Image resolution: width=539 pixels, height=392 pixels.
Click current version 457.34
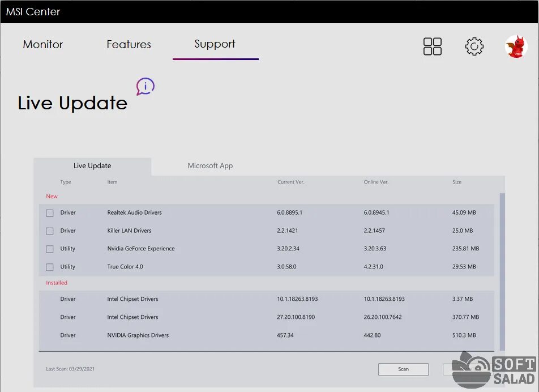point(285,335)
